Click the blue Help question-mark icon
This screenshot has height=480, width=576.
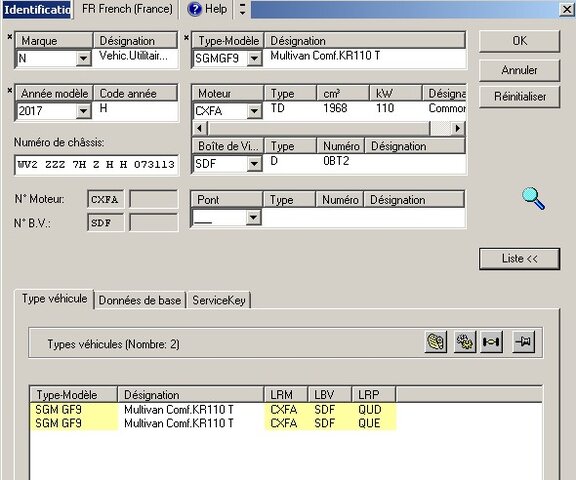pyautogui.click(x=194, y=9)
